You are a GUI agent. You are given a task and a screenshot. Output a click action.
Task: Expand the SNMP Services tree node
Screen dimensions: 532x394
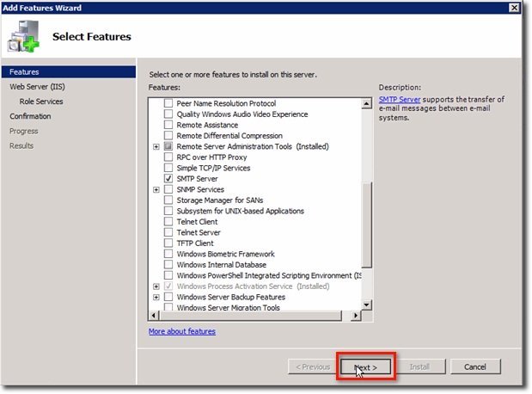[x=156, y=189]
